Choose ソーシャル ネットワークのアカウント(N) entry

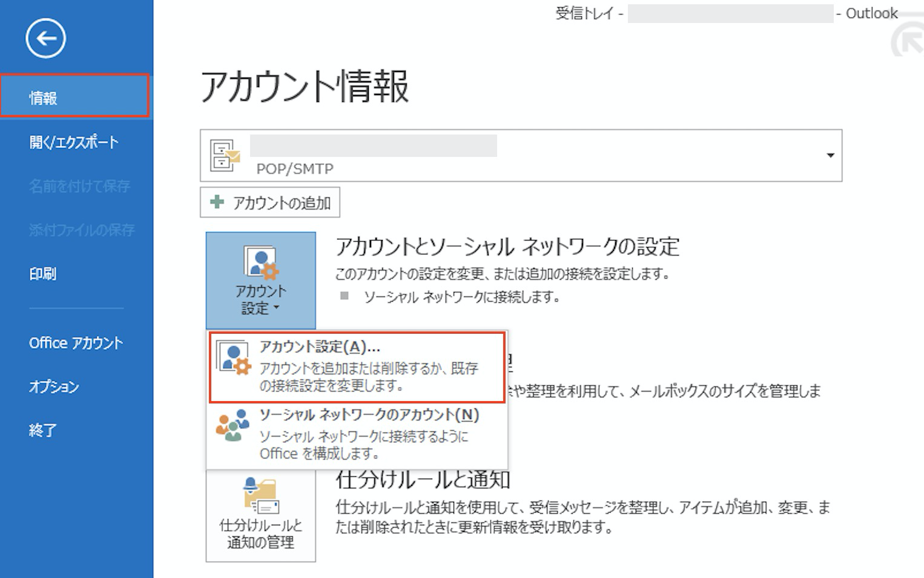357,434
